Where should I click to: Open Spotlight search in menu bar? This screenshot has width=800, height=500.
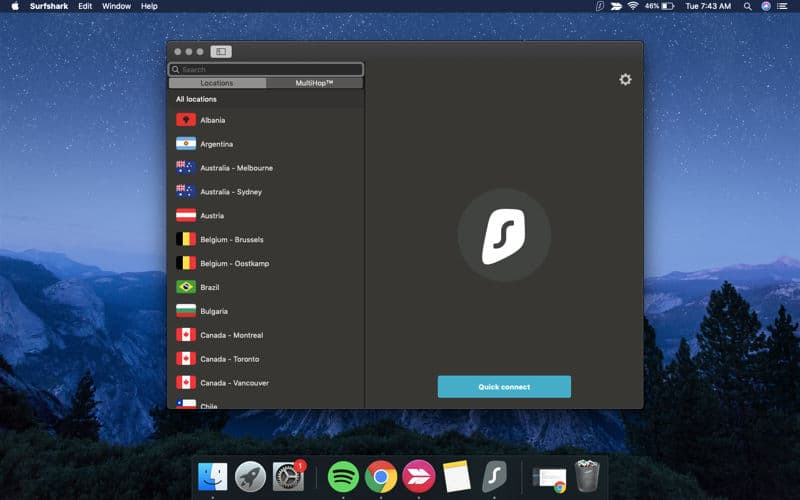[747, 6]
